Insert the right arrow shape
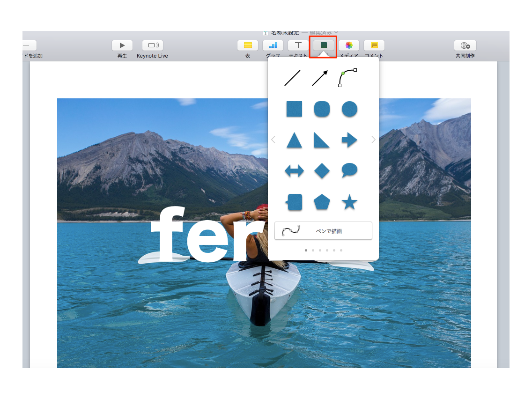Viewport: 532px width, 399px height. 349,140
